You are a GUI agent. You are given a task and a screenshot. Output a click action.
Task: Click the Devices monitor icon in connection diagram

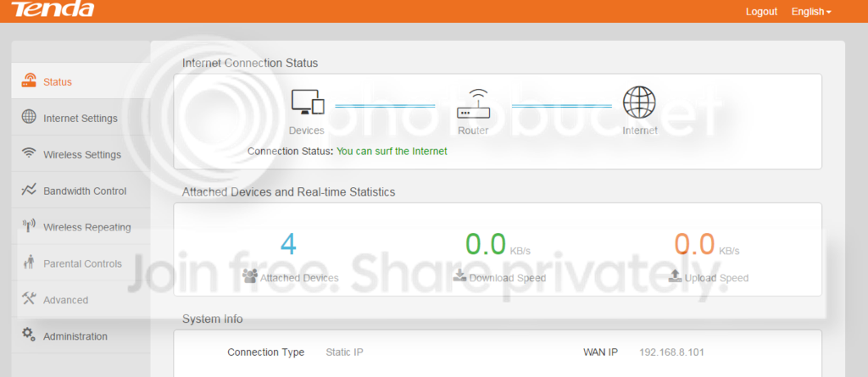[x=308, y=103]
